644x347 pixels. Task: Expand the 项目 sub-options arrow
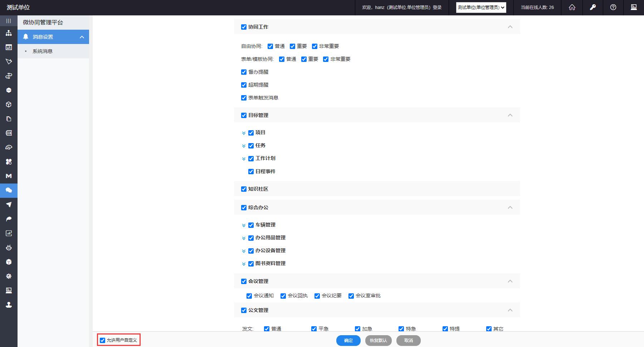[244, 133]
